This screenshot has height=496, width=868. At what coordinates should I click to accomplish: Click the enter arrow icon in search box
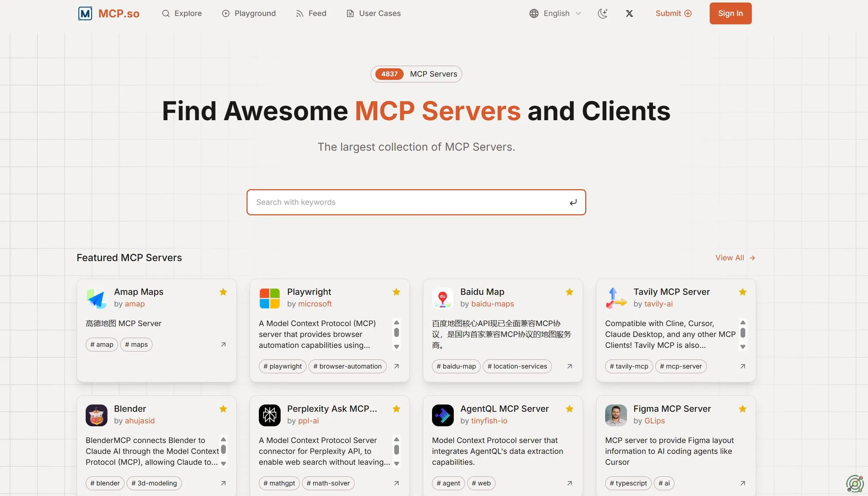click(573, 202)
